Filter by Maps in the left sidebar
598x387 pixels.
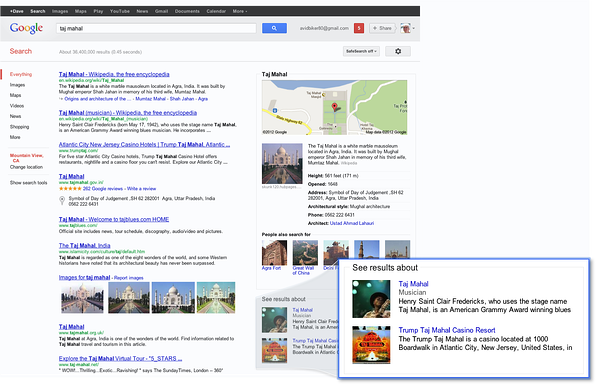click(16, 95)
